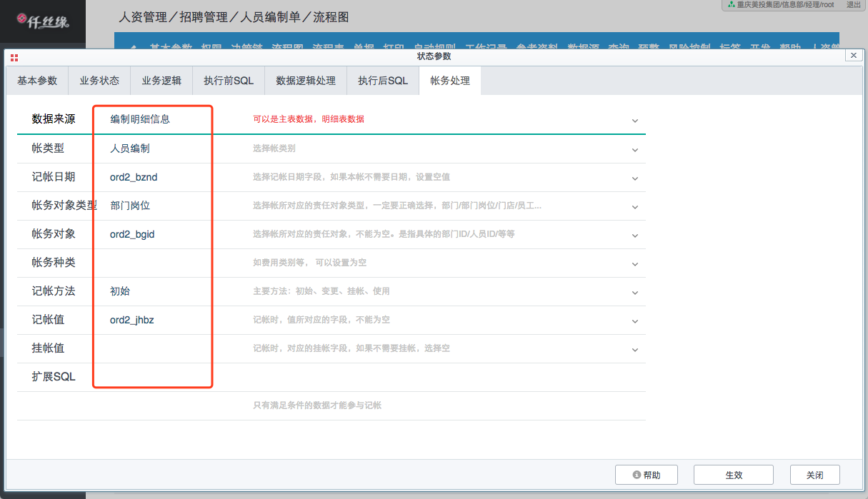Open the 帐务对象类型 dropdown list
The height and width of the screenshot is (499, 868).
click(634, 207)
